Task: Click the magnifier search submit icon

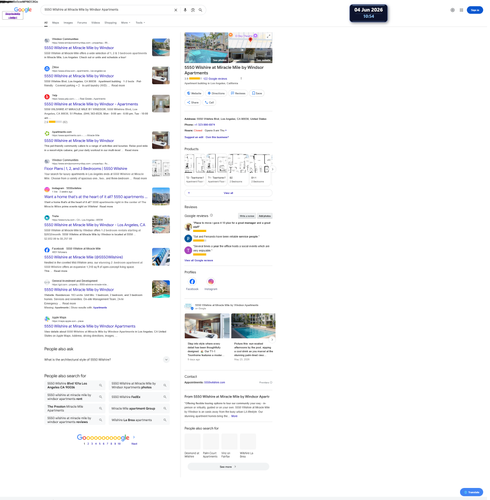Action: point(200,10)
